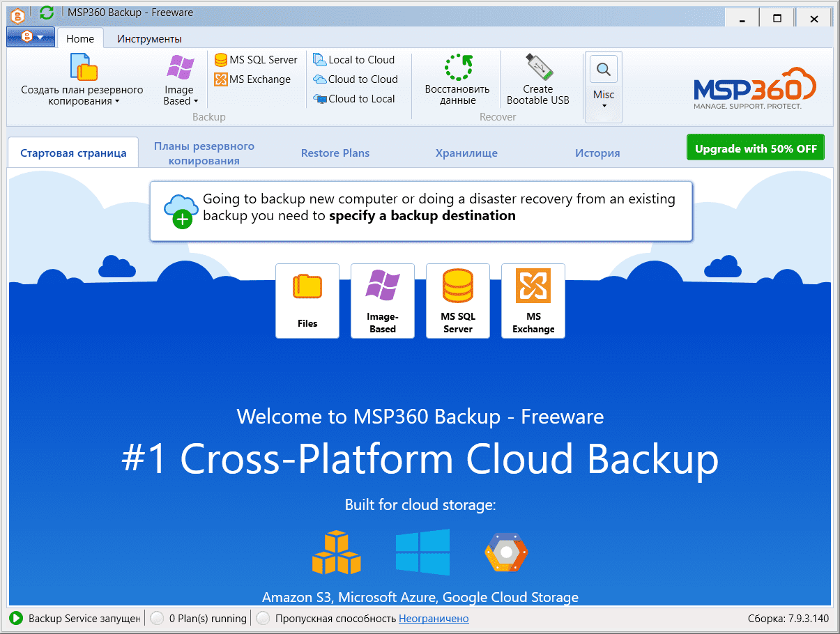Viewport: 840px width, 634px height.
Task: Click the MSP360 logo in the ribbon
Action: point(754,88)
